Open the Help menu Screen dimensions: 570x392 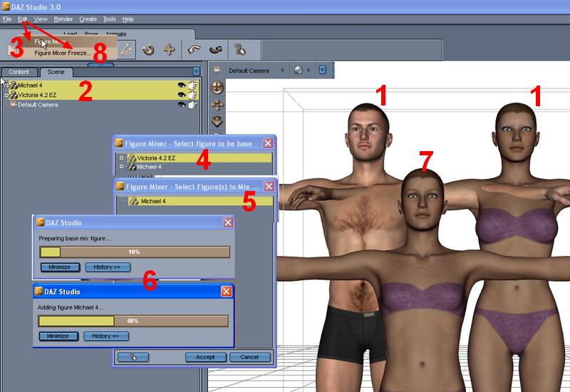tap(128, 19)
